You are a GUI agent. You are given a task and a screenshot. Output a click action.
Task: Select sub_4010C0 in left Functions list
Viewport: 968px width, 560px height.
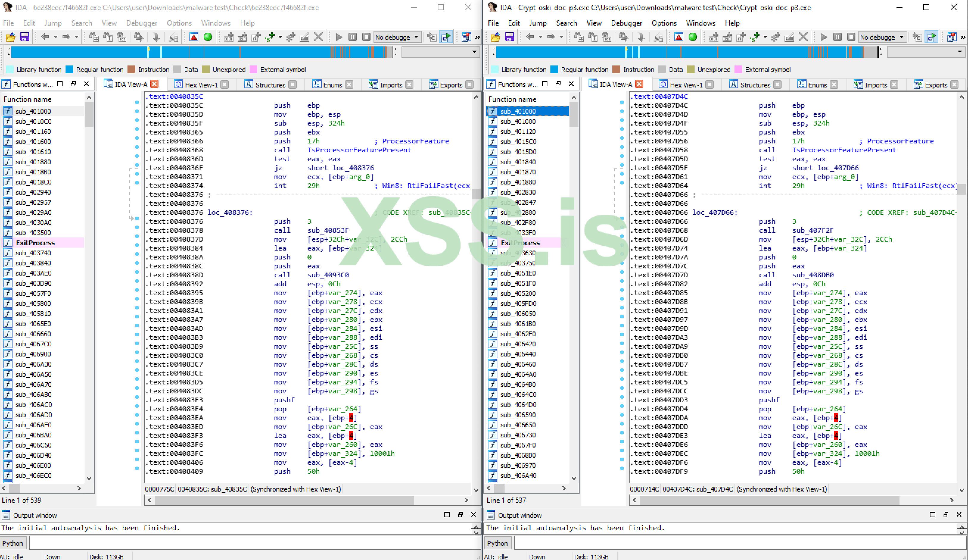(33, 121)
